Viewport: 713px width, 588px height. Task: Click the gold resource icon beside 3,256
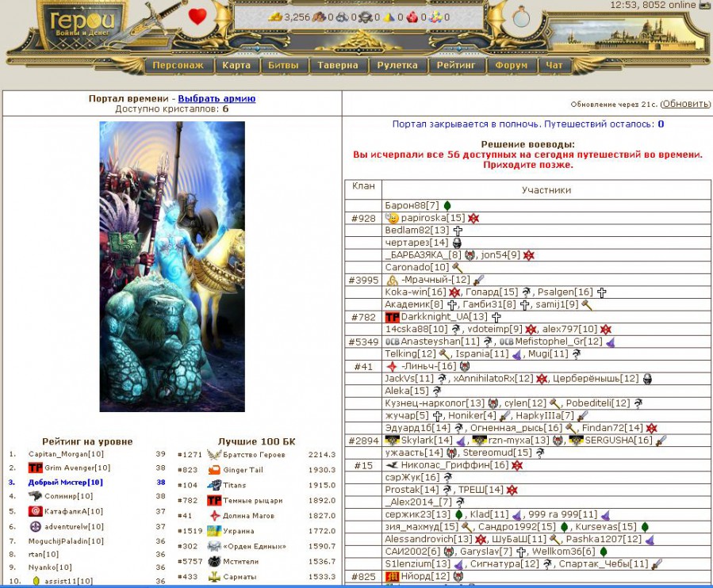[x=275, y=17]
